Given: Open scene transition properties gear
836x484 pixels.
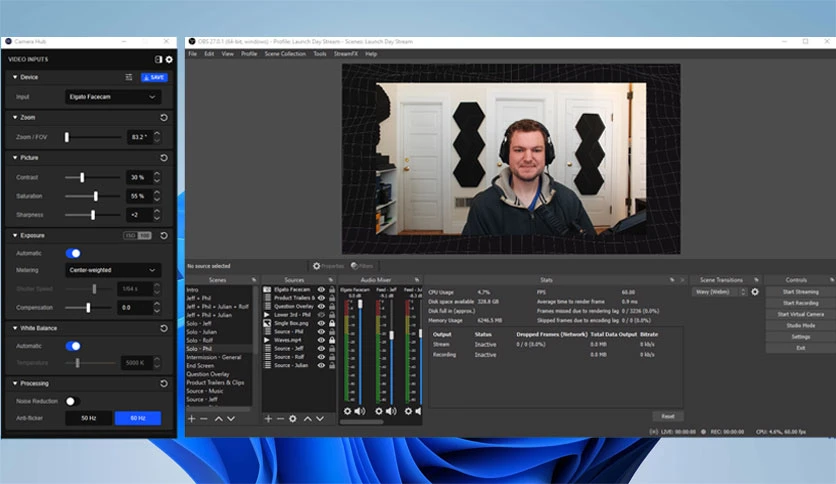Looking at the screenshot, I should click(755, 292).
